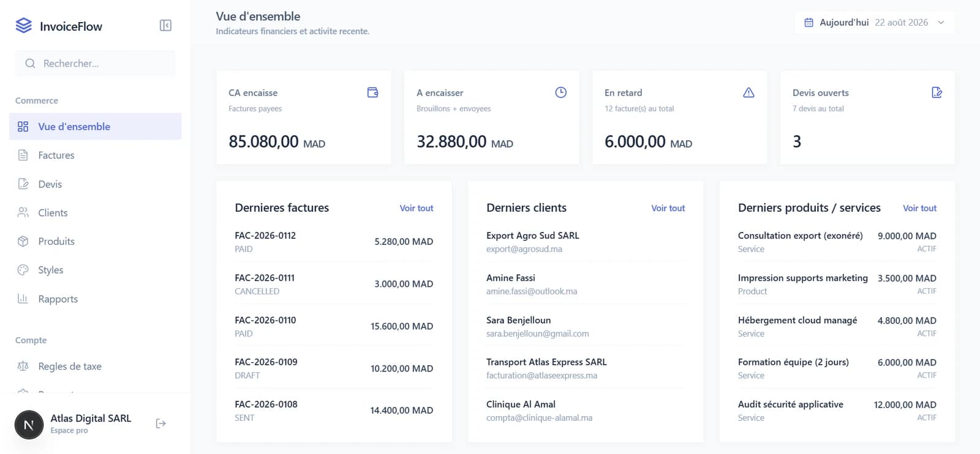Viewport: 980px width, 454px height.
Task: Click the clock icon on A encaisser card
Action: [x=560, y=92]
